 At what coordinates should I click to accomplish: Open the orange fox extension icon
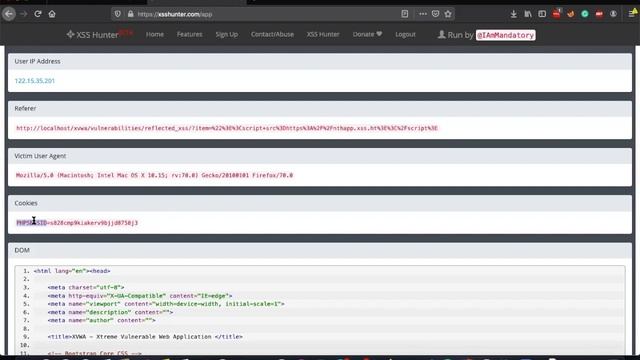[x=571, y=14]
